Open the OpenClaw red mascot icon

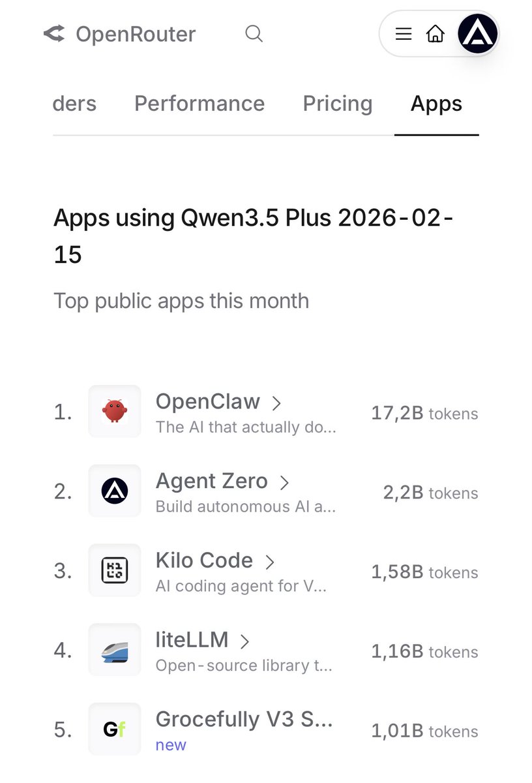115,411
